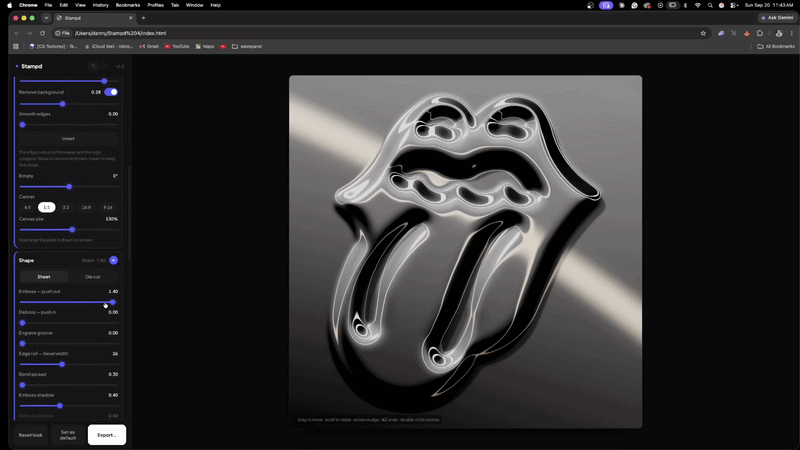800x450 pixels.
Task: Click the Invert button
Action: tap(68, 139)
